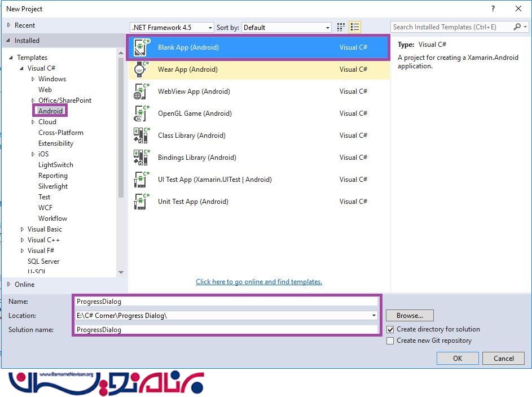The height and width of the screenshot is (397, 532).
Task: Enable Create new Git repository
Action: click(390, 341)
